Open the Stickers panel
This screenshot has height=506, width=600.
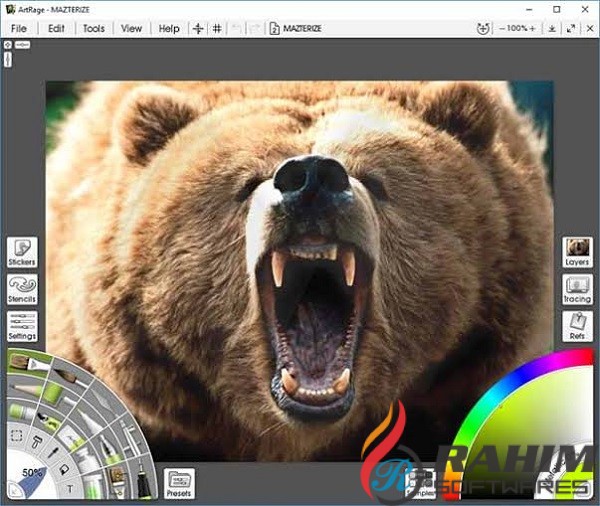click(x=22, y=253)
